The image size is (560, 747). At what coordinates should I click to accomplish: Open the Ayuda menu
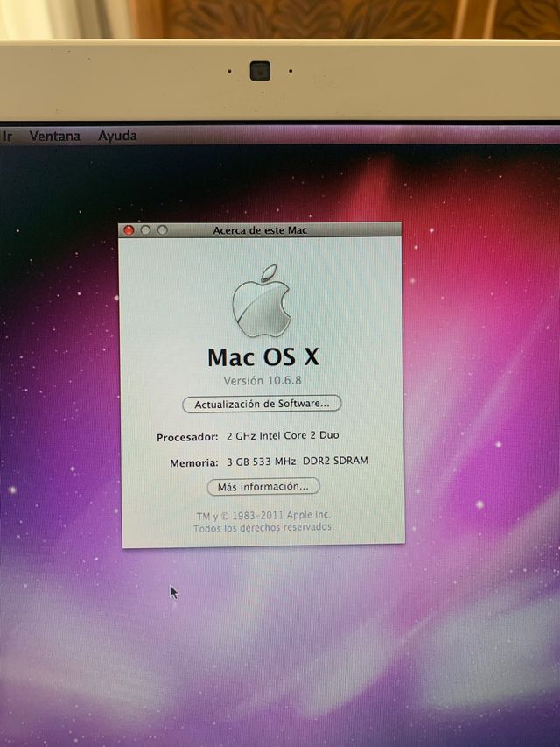117,136
